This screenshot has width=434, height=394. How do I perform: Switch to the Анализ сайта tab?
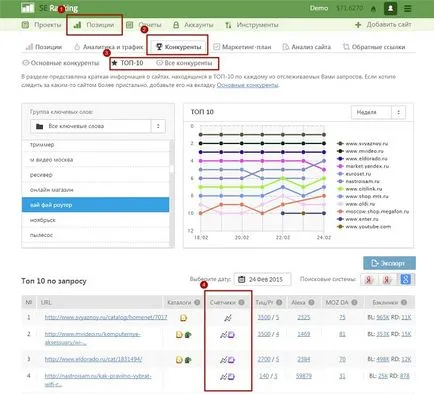tap(307, 47)
